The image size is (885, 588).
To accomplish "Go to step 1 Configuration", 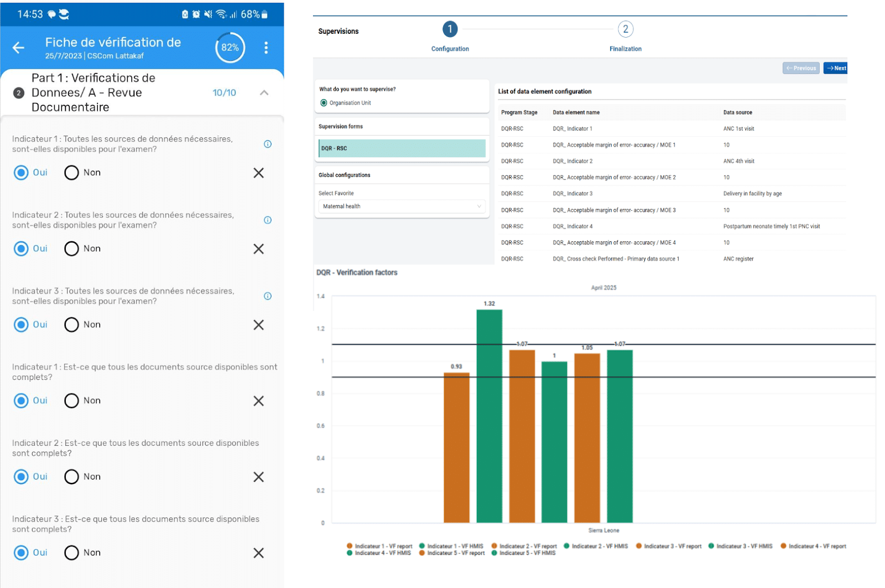I will [450, 29].
